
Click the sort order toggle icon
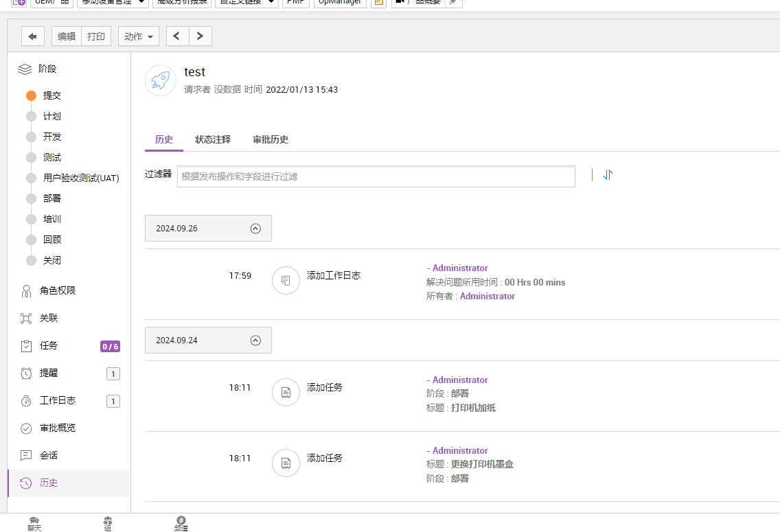pos(608,175)
